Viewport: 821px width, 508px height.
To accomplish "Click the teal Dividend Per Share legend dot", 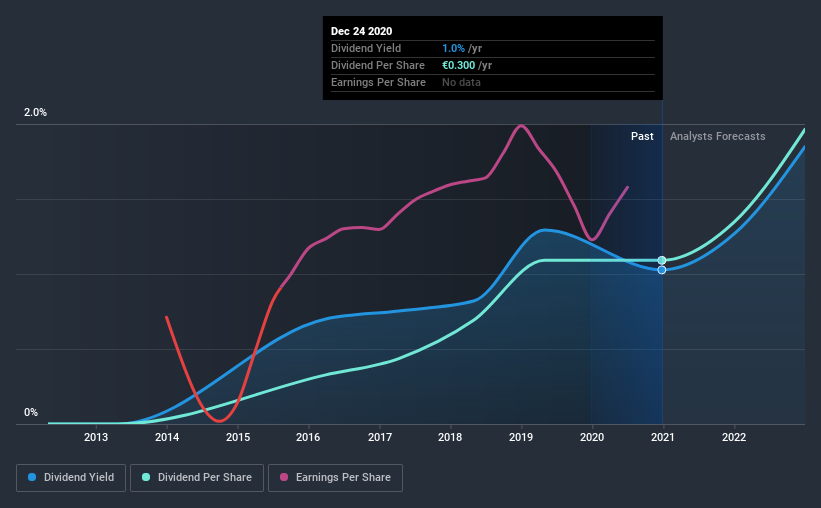I will (x=146, y=477).
